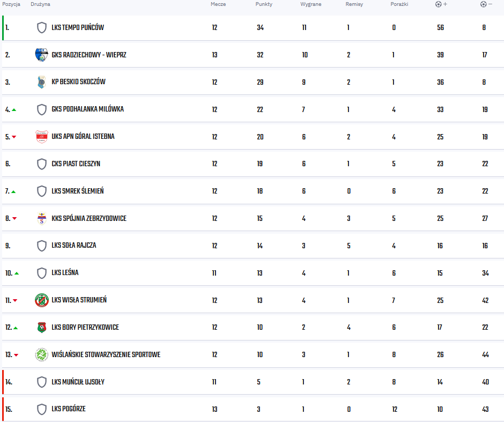Click KP Beskid Skoczów team crest

click(41, 82)
